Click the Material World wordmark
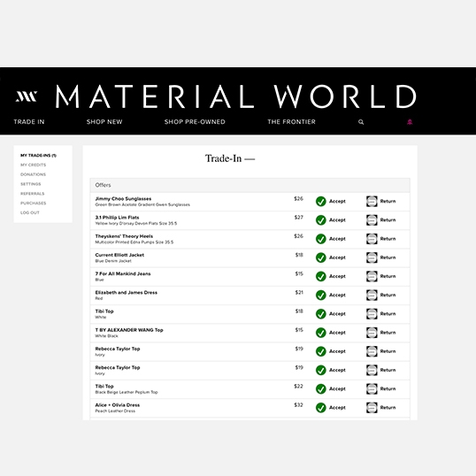476x476 pixels. [x=236, y=96]
